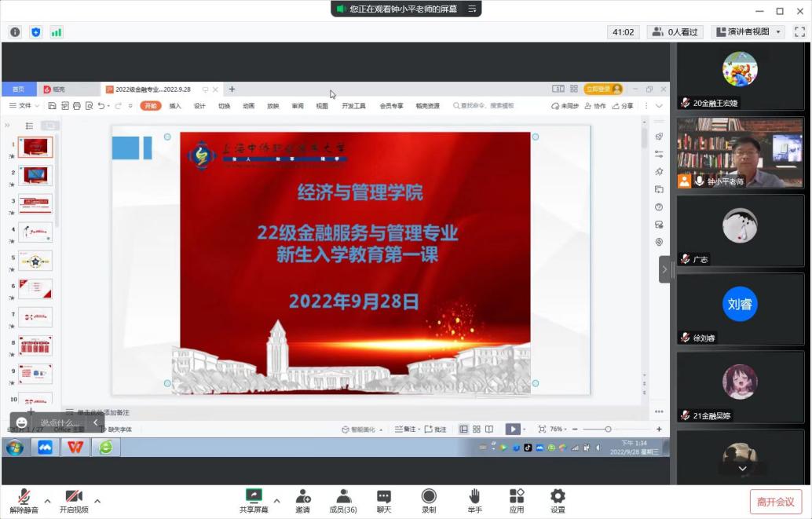Click the blue security shield icon
Screen dimensions: 812x519
[x=35, y=32]
